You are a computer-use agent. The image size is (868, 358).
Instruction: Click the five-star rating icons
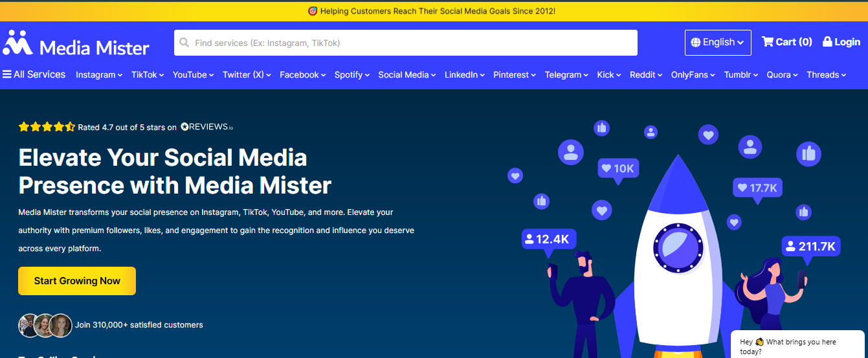pyautogui.click(x=47, y=127)
